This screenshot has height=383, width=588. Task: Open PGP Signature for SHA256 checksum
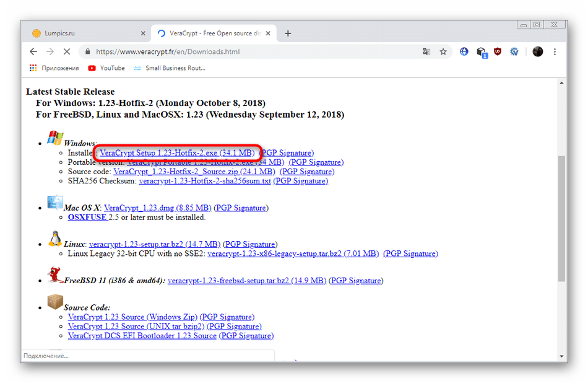[301, 181]
